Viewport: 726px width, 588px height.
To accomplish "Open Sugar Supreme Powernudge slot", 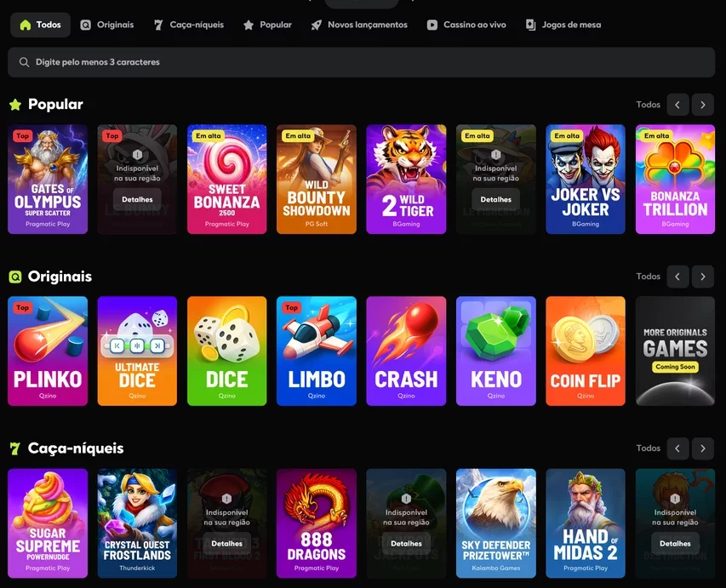I will (48, 523).
